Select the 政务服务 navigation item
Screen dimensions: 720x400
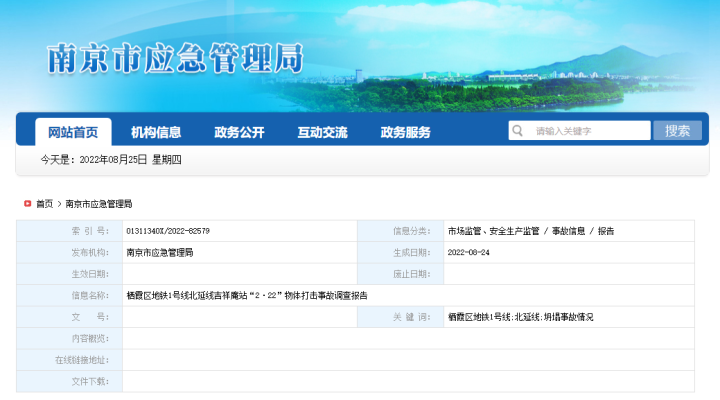[405, 132]
